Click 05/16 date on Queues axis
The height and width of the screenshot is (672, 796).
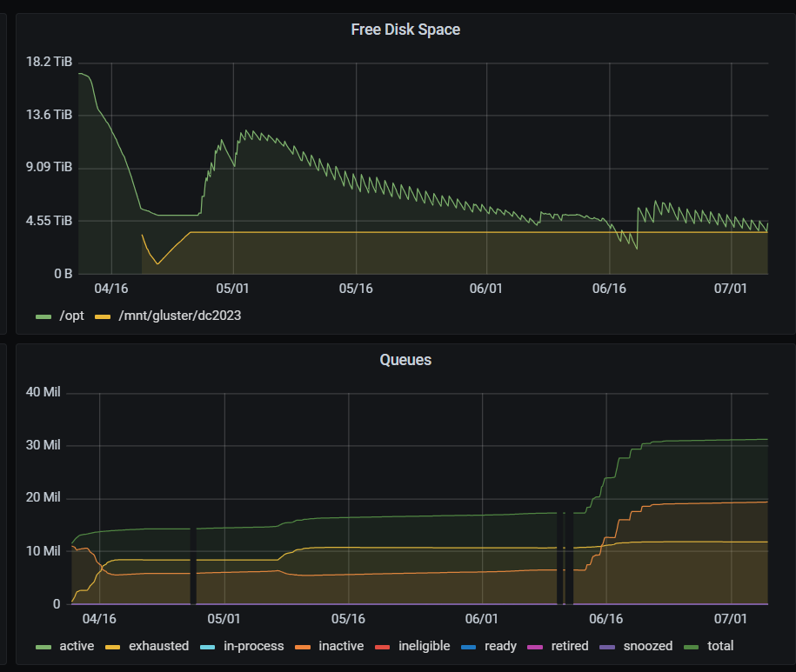tap(348, 619)
